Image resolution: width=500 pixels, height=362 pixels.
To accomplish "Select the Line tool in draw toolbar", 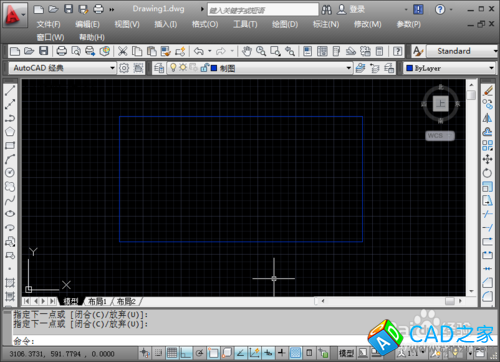I will pyautogui.click(x=10, y=90).
